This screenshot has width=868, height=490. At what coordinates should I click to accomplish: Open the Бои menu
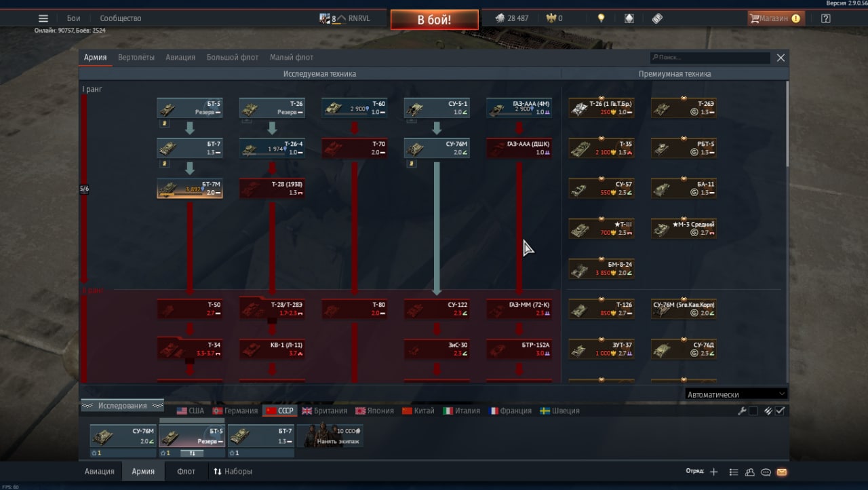73,18
